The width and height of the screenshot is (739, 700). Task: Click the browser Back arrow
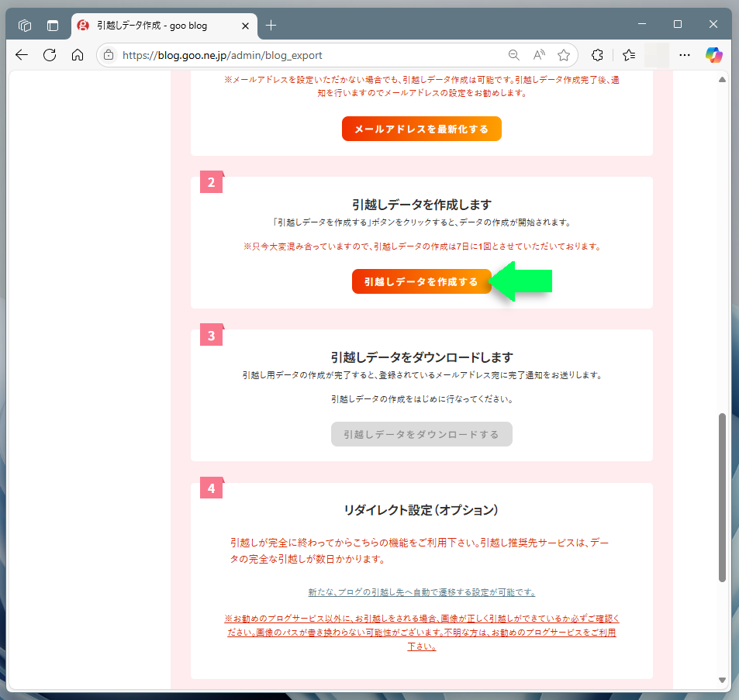[21, 55]
